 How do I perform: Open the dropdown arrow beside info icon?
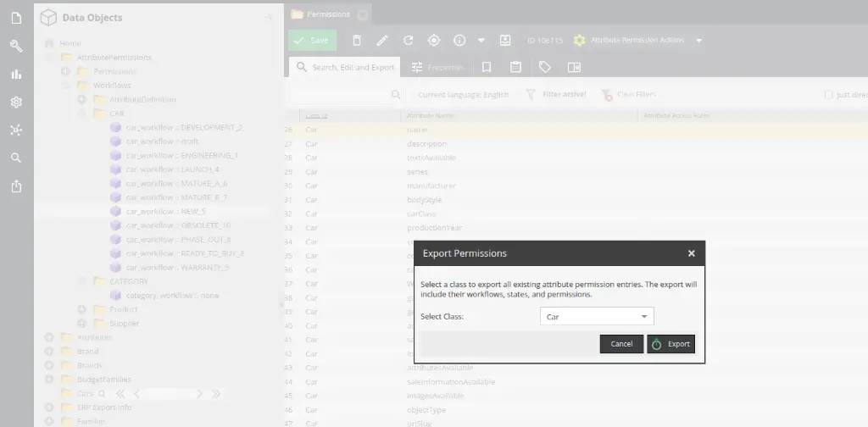coord(481,41)
